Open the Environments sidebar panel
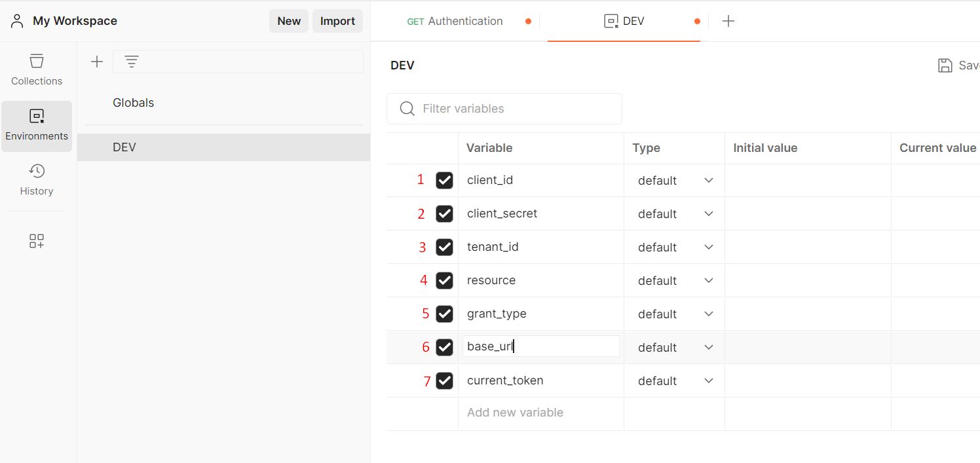The image size is (980, 463). (37, 126)
